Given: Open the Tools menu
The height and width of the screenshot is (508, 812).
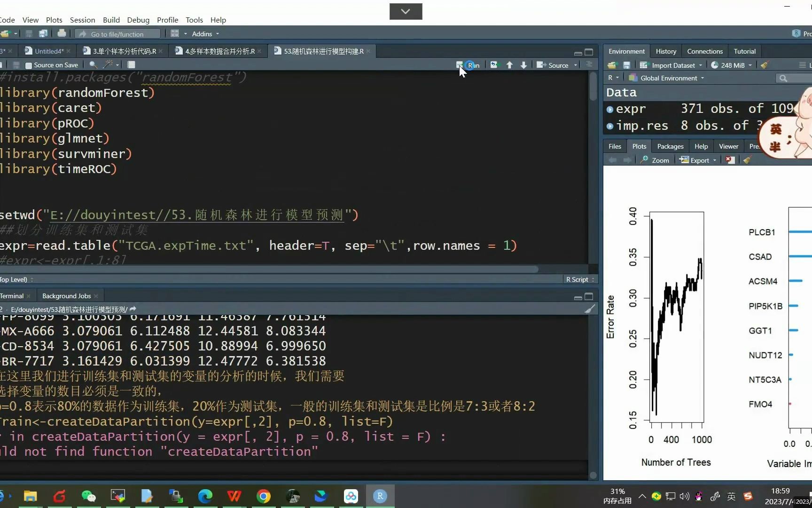Looking at the screenshot, I should 194,20.
